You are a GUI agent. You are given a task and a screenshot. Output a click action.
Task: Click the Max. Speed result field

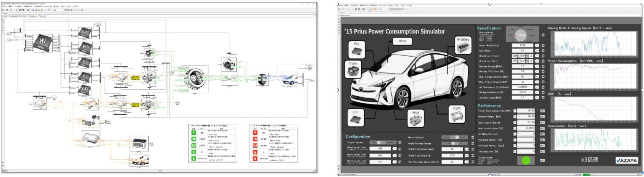526,122
